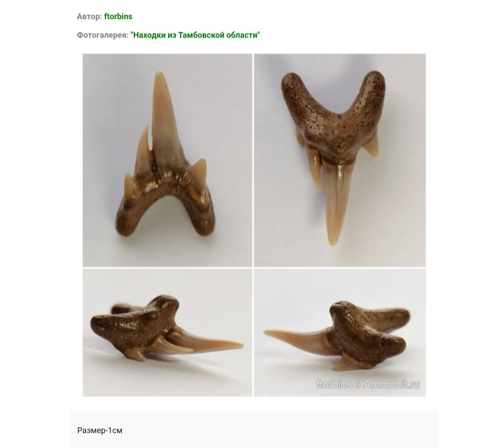Click the top-right root-view tooth photo
479x448 pixels.
340,160
